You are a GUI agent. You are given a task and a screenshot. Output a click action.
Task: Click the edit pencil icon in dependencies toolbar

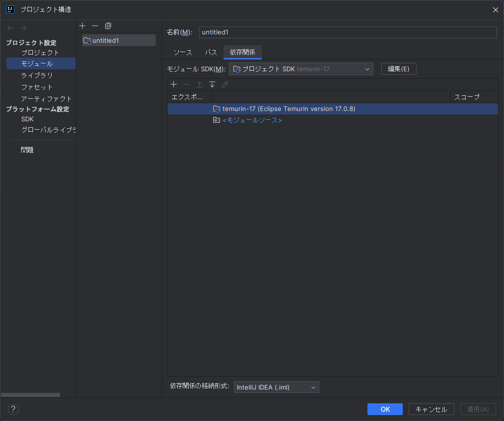(x=225, y=84)
